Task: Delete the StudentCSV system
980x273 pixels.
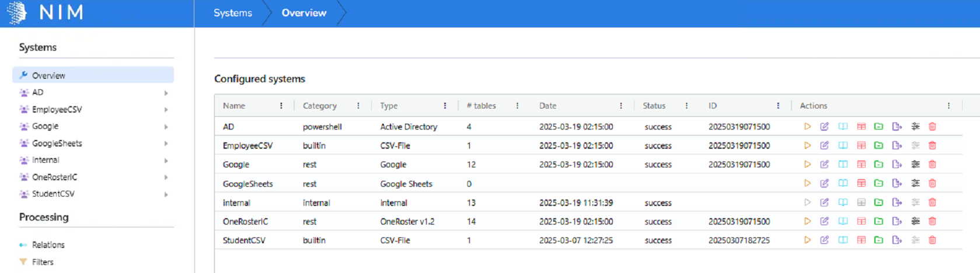Action: click(932, 240)
